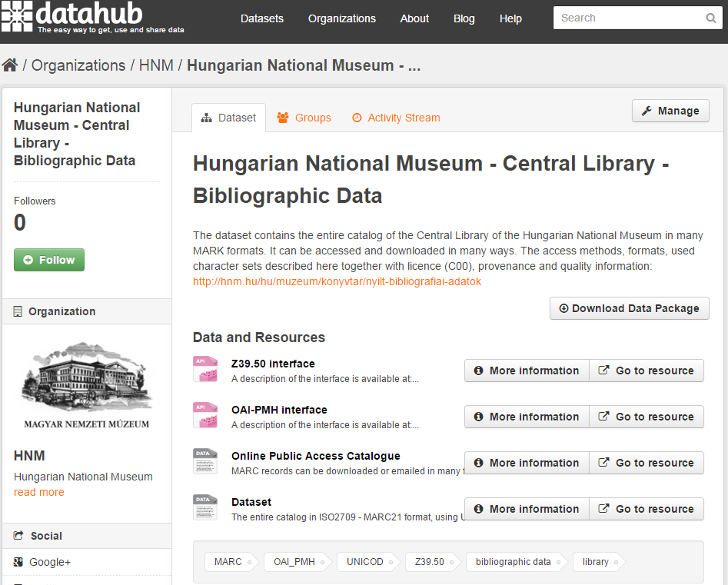Click the Online Public Access Catalogue data icon

[205, 461]
